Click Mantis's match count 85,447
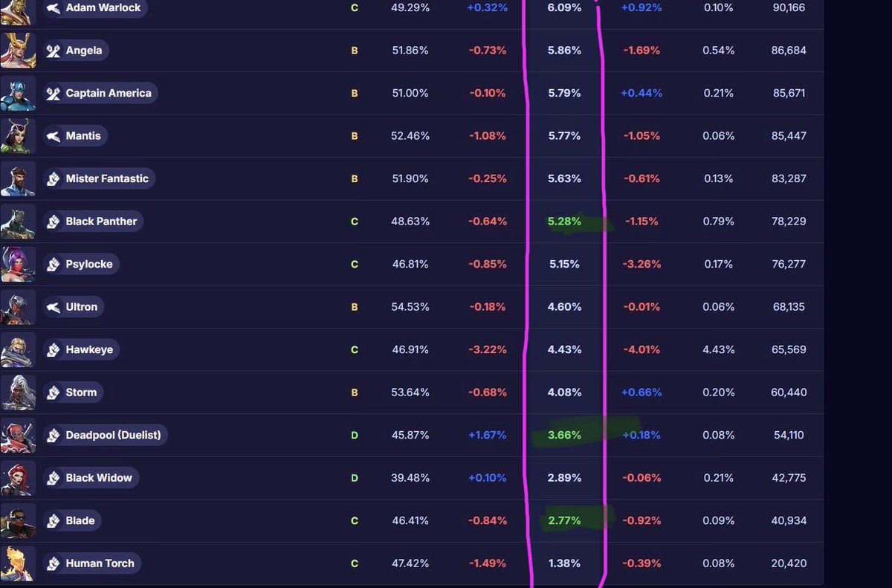This screenshot has height=588, width=892. [x=788, y=136]
